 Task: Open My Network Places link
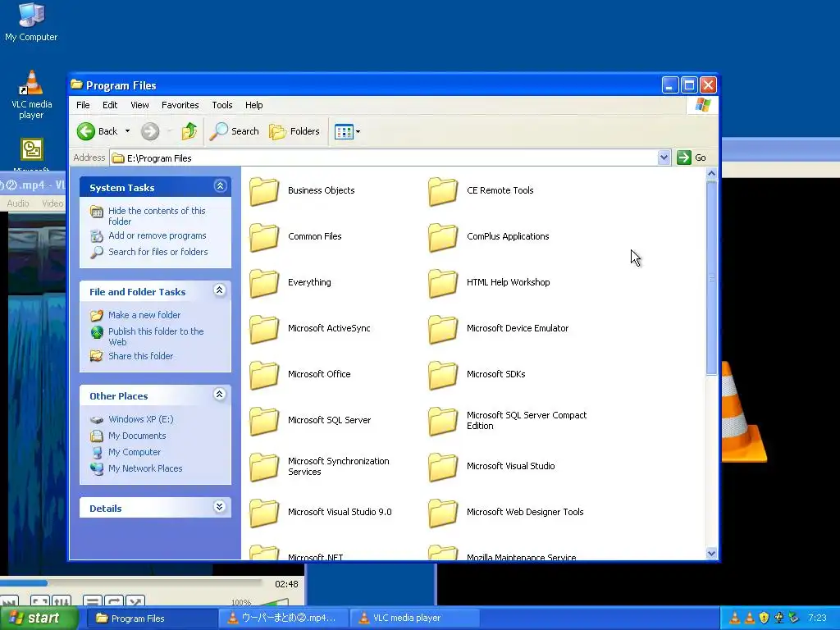click(x=145, y=468)
